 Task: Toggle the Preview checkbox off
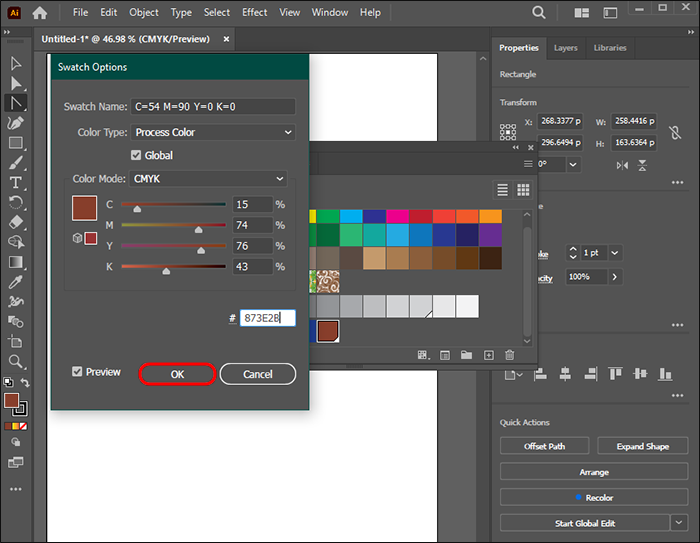point(78,372)
